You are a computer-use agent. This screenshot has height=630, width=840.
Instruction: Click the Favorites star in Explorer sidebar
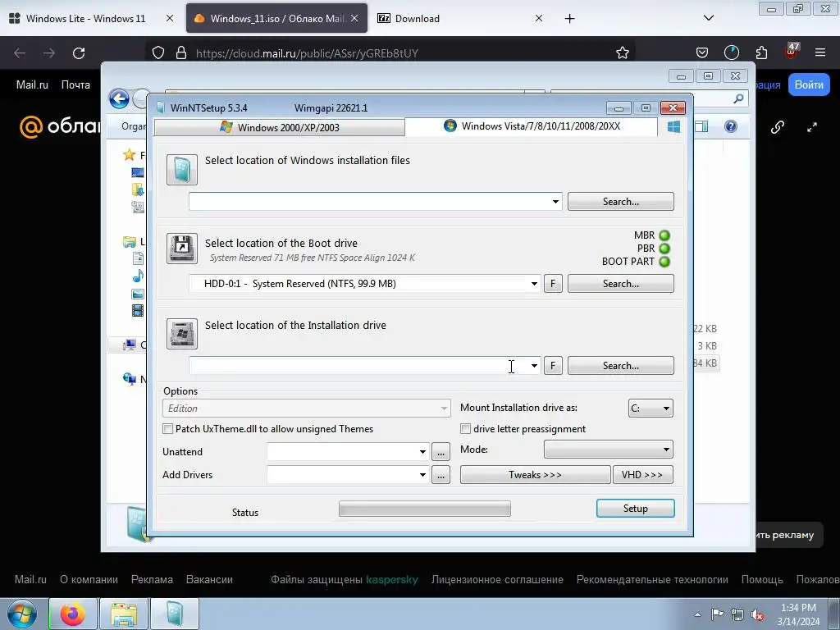[129, 155]
